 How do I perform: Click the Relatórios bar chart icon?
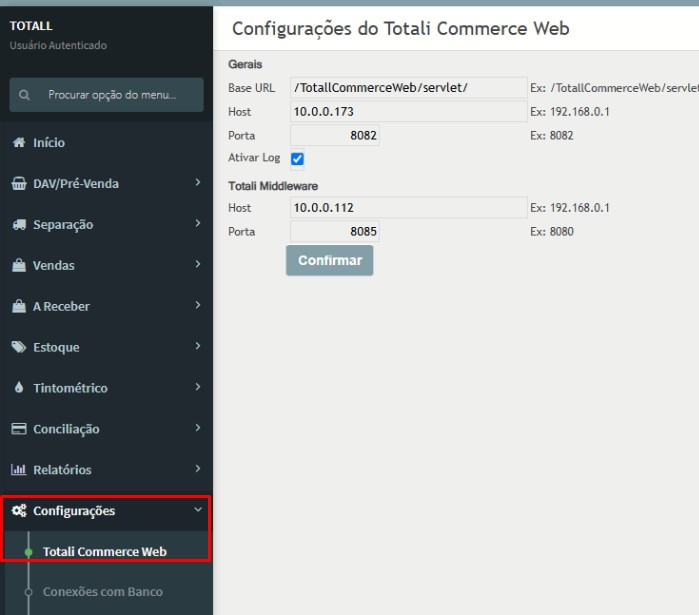(19, 470)
